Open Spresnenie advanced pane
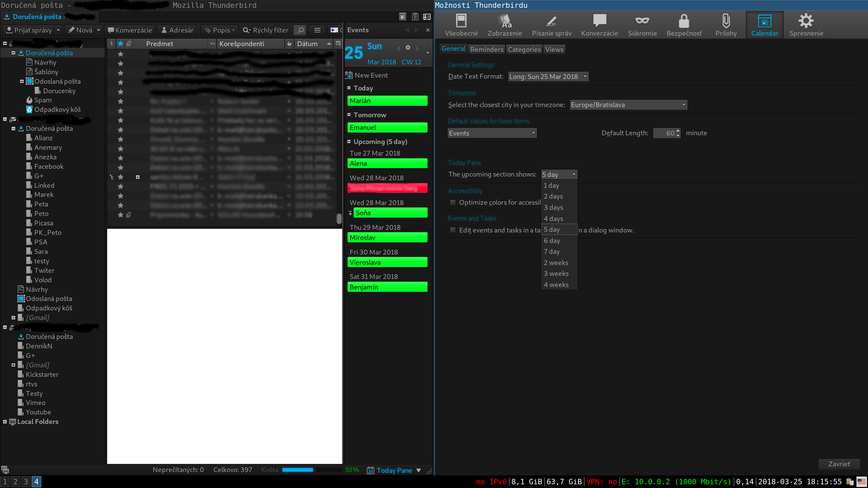 tap(806, 25)
